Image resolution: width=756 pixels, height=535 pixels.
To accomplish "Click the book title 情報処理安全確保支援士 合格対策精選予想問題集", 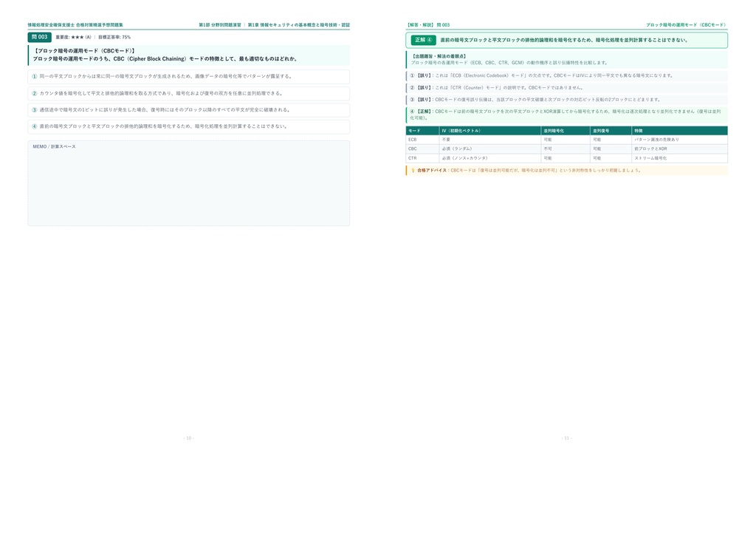I will tap(75, 25).
